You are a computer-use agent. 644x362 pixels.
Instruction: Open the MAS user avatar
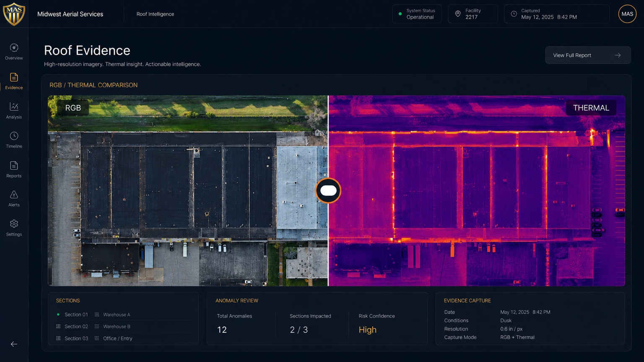627,14
